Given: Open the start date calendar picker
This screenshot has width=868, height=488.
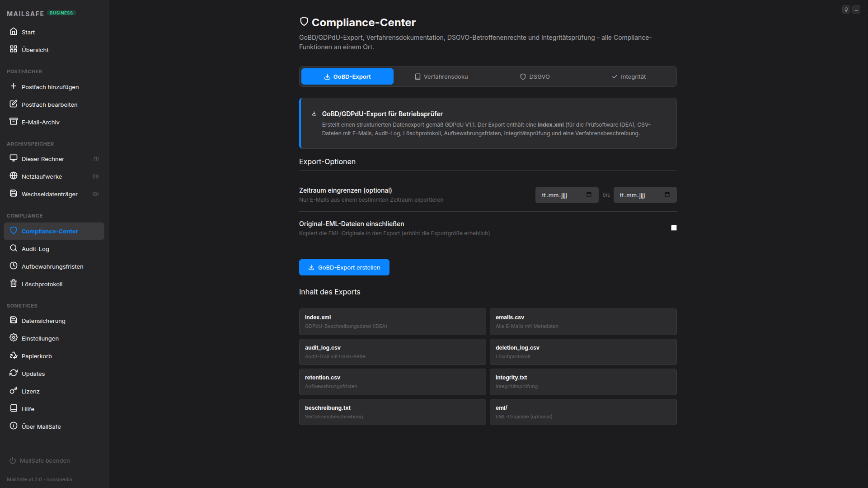Looking at the screenshot, I should tap(589, 194).
